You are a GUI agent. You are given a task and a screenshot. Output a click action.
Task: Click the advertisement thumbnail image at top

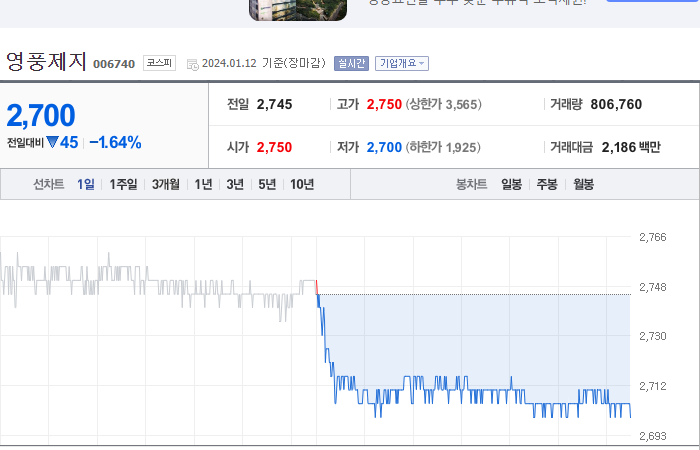(x=298, y=10)
